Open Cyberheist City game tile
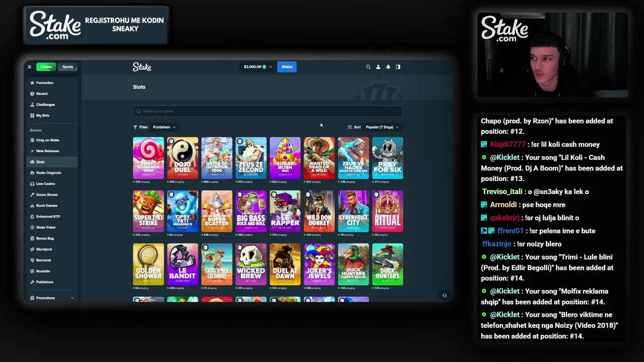Image resolution: width=644 pixels, height=362 pixels. click(x=354, y=211)
